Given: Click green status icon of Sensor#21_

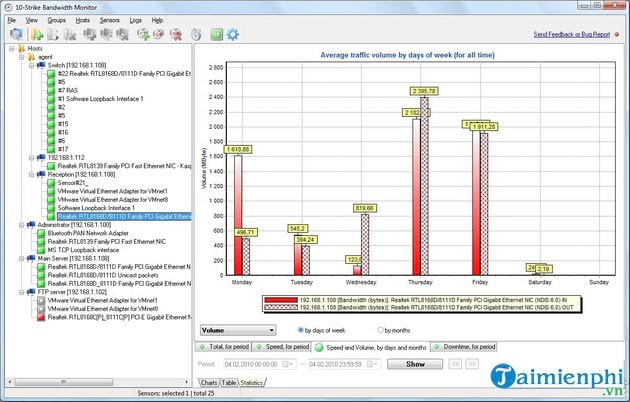Looking at the screenshot, I should (x=51, y=183).
